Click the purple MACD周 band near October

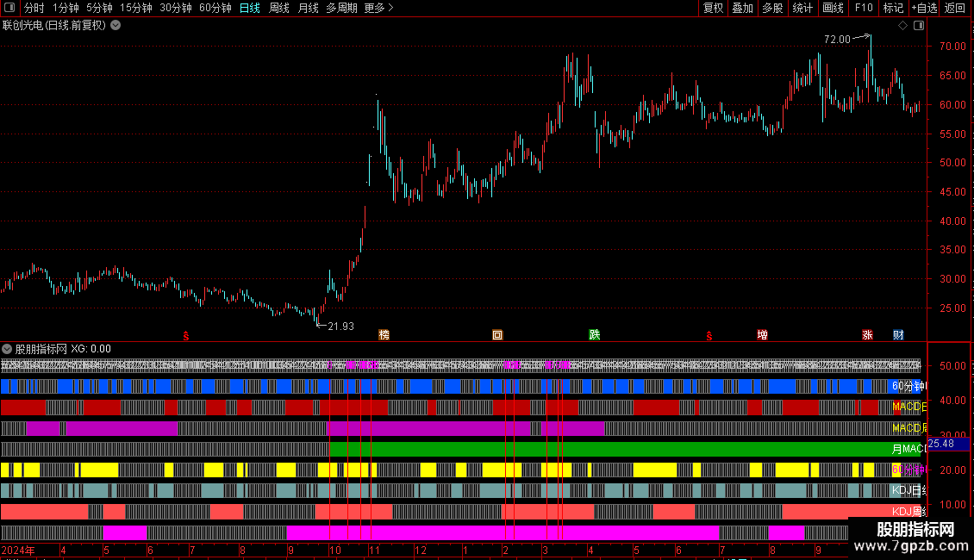click(428, 428)
